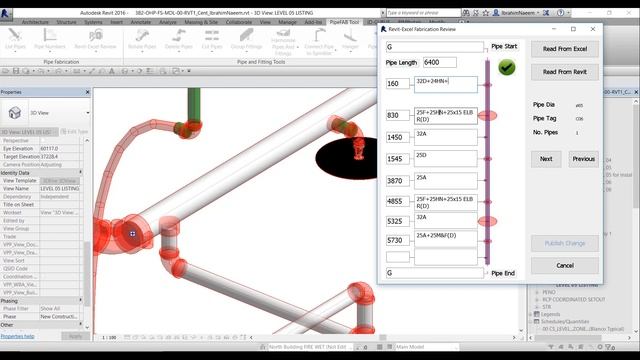
Task: Go to the Previous pipe
Action: pos(584,159)
